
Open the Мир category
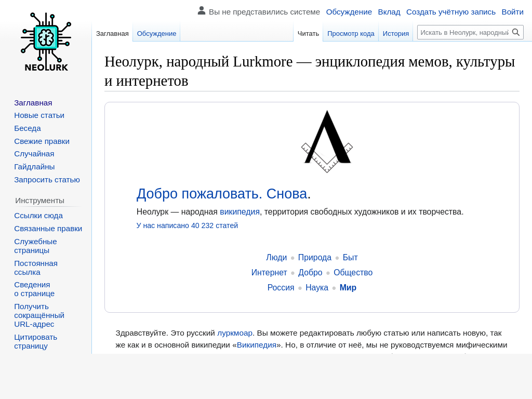coord(348,287)
